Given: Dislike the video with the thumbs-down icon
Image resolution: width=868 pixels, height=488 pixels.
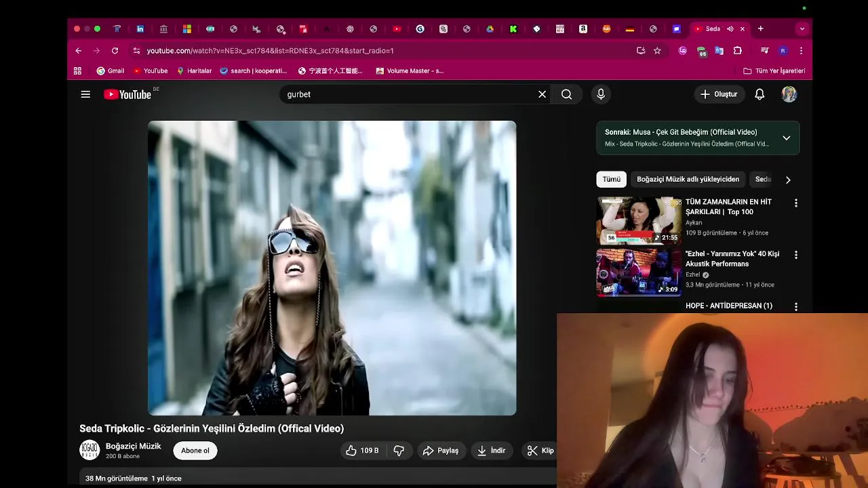Looking at the screenshot, I should coord(399,451).
